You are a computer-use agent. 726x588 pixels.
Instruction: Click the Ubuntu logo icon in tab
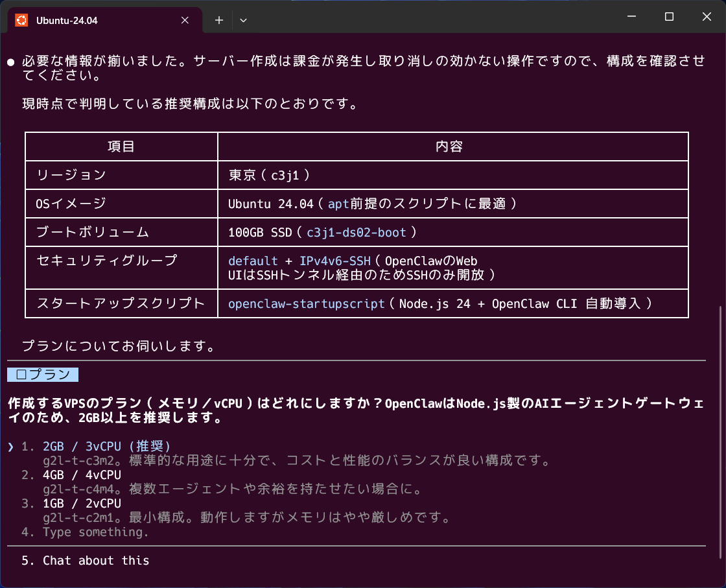pos(21,20)
